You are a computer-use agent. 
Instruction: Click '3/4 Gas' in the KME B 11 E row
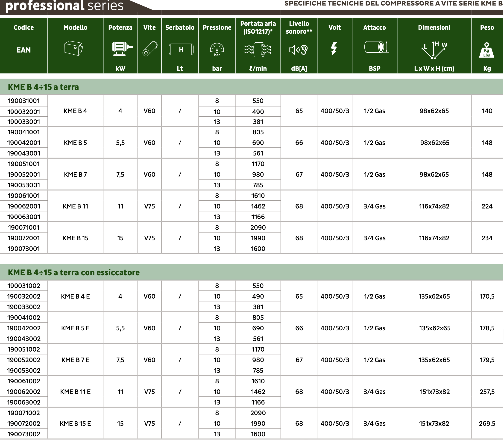click(375, 392)
